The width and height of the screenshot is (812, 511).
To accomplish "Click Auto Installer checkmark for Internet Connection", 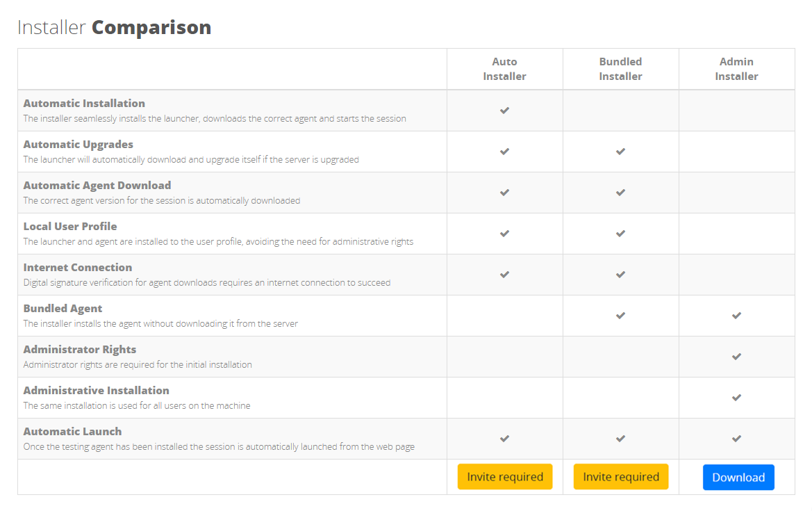I will point(505,275).
